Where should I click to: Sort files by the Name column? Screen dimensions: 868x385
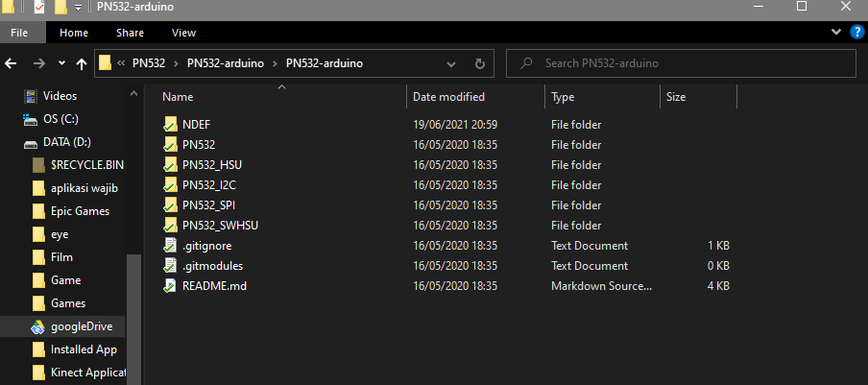[178, 97]
